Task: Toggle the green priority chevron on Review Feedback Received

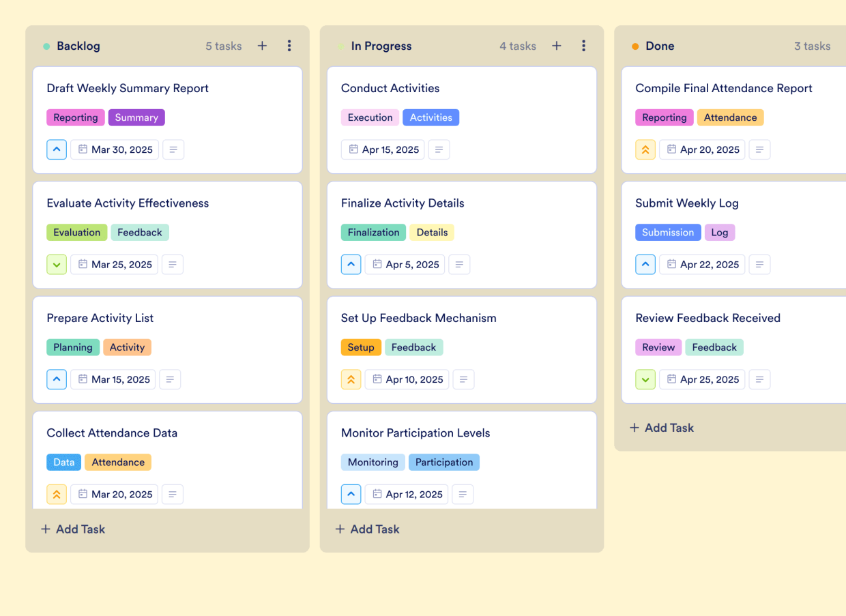Action: click(645, 379)
